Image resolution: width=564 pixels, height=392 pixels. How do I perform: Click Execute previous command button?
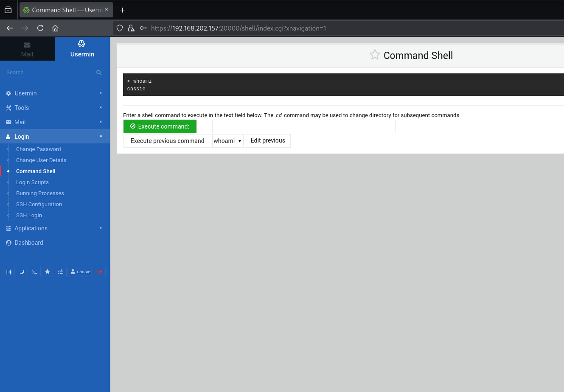[167, 141]
